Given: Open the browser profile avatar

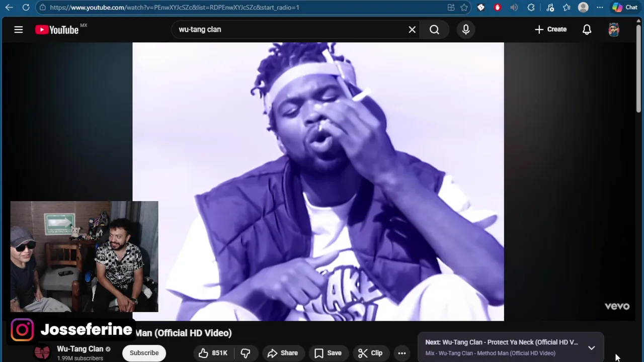Looking at the screenshot, I should pos(583,8).
